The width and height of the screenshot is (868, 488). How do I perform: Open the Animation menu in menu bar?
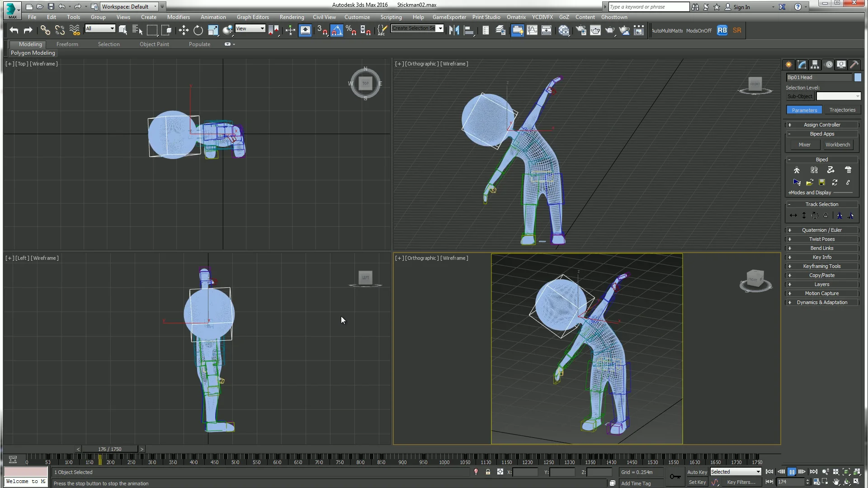[213, 16]
